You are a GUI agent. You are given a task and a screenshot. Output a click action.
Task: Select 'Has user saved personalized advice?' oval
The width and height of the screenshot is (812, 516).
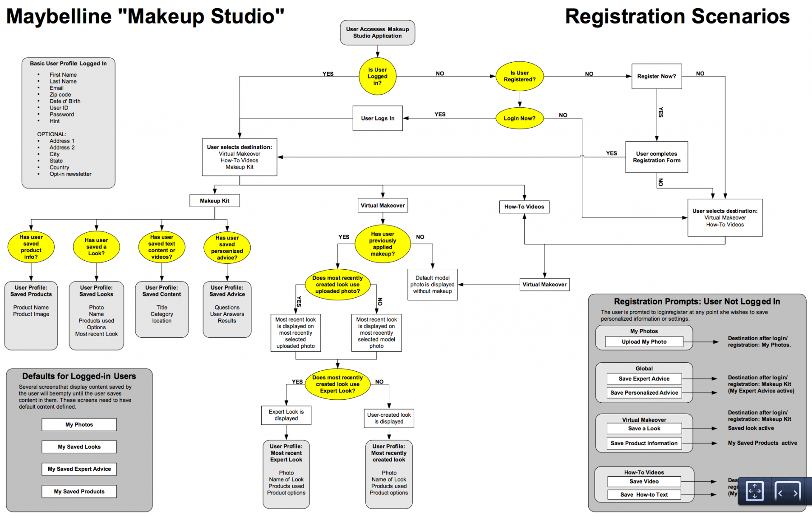click(x=227, y=248)
